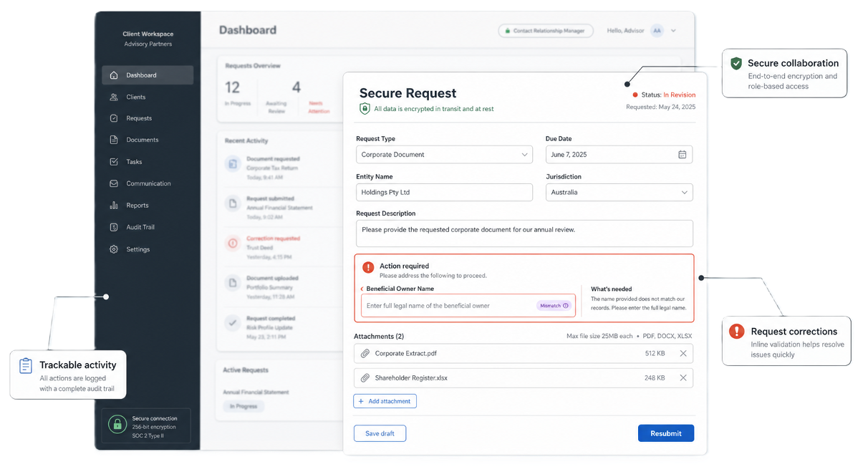The image size is (868, 467).
Task: Click Annual Financial Statement under Active Requests
Action: (256, 393)
